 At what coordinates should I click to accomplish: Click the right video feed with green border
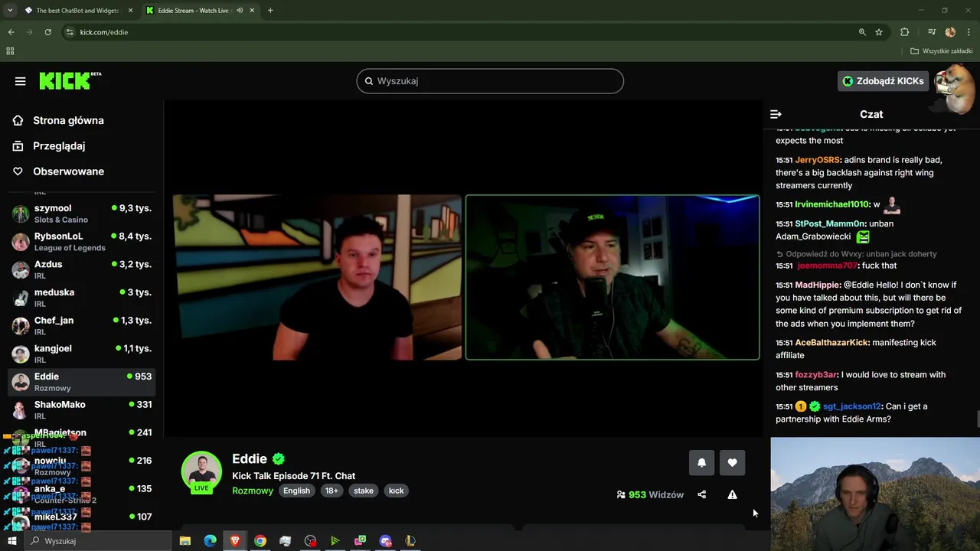click(x=612, y=277)
